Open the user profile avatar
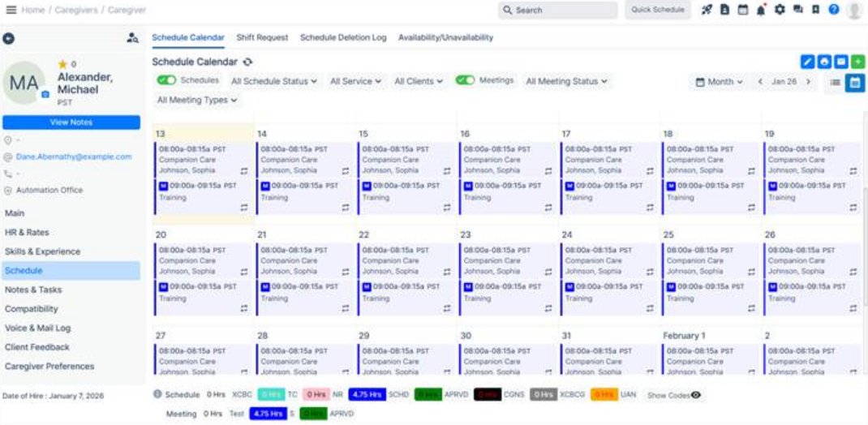This screenshot has width=868, height=425. [x=854, y=10]
